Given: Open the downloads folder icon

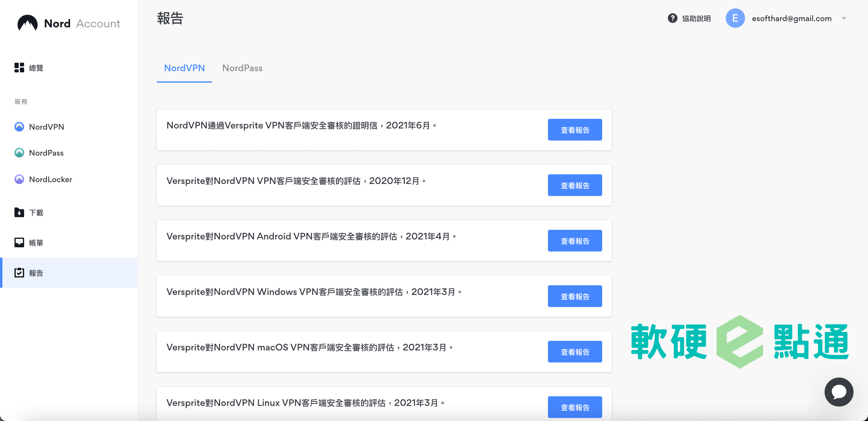Looking at the screenshot, I should tap(19, 212).
